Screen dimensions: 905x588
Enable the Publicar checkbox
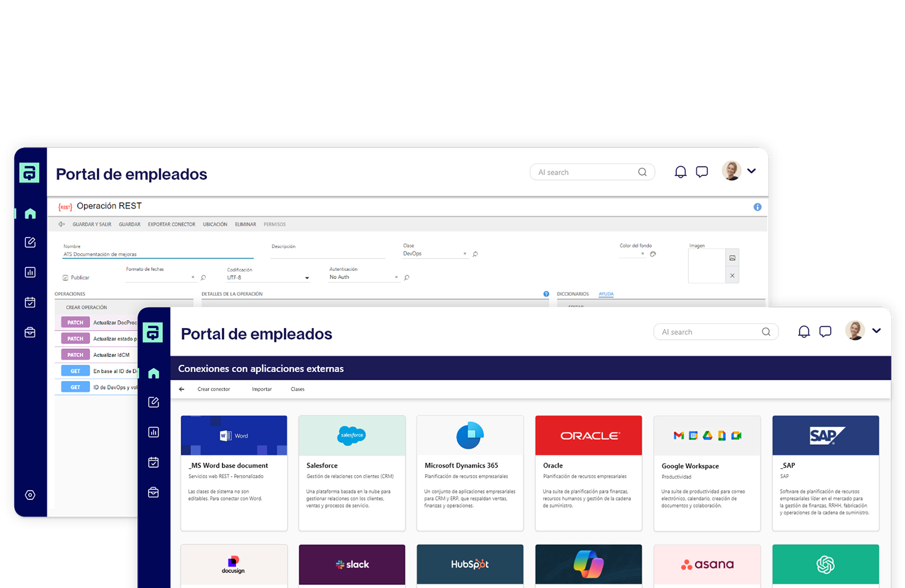coord(66,277)
